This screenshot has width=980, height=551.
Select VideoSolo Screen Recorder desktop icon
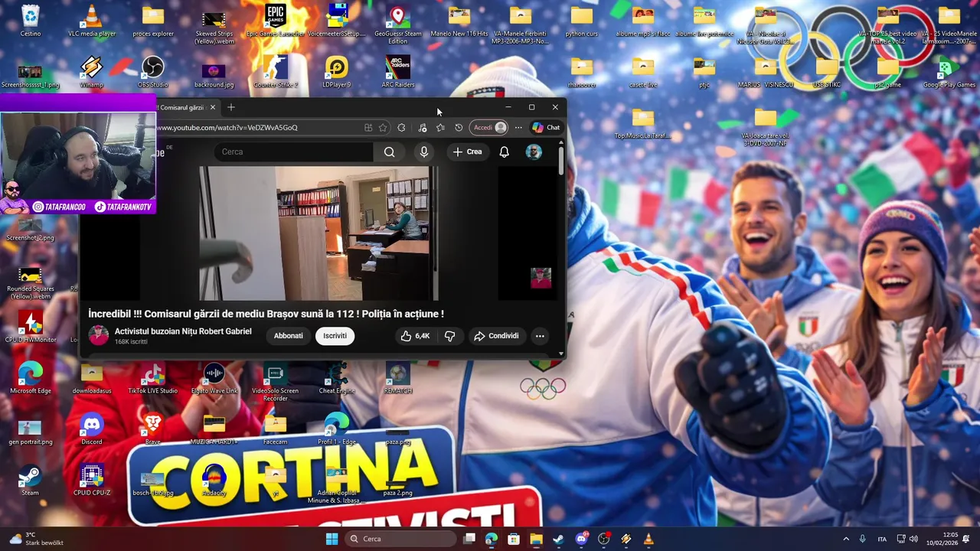coord(276,383)
